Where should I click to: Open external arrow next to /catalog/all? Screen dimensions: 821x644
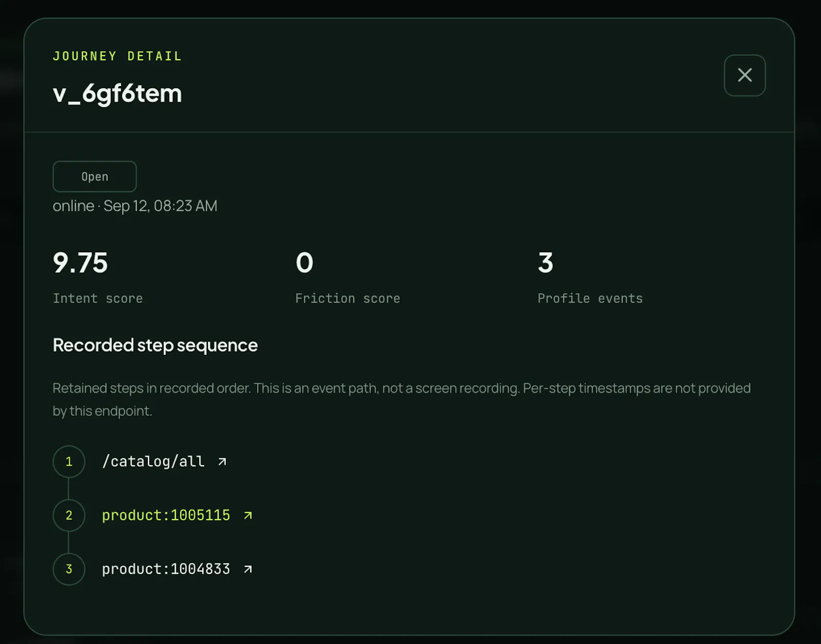[222, 461]
